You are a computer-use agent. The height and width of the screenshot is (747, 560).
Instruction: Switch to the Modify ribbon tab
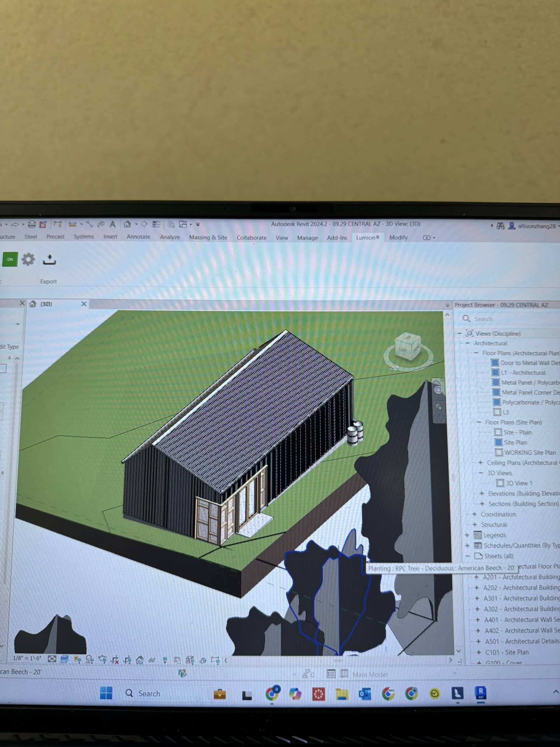point(398,238)
